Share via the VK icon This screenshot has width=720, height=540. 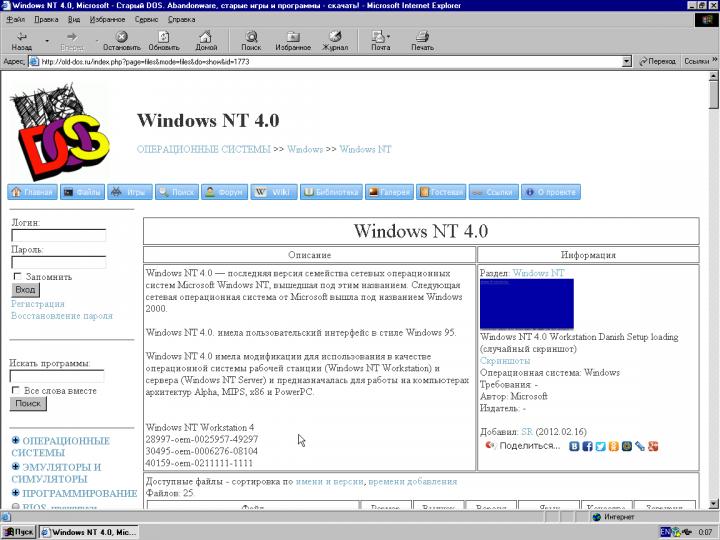(x=574, y=446)
